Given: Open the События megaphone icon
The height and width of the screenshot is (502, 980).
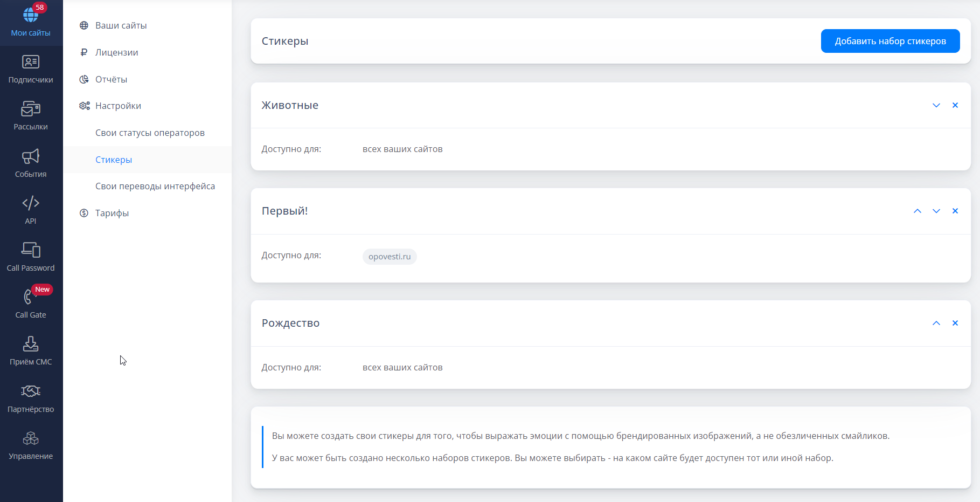Looking at the screenshot, I should coord(31,156).
